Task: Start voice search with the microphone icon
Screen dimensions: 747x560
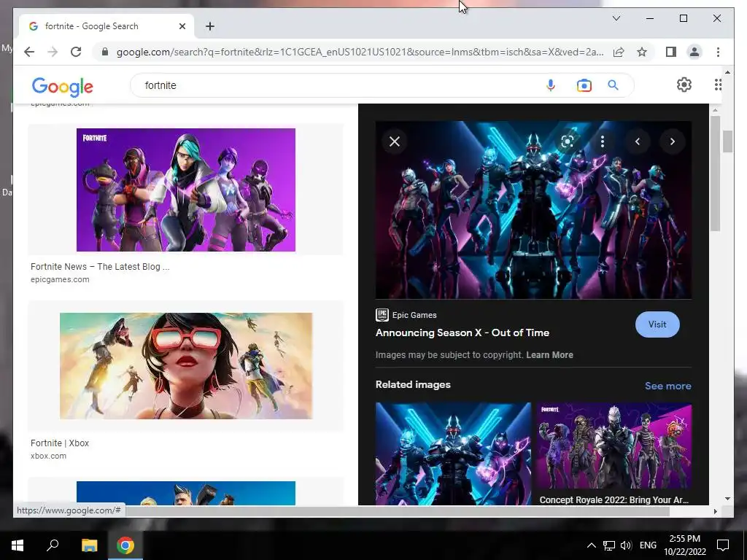Action: tap(550, 85)
